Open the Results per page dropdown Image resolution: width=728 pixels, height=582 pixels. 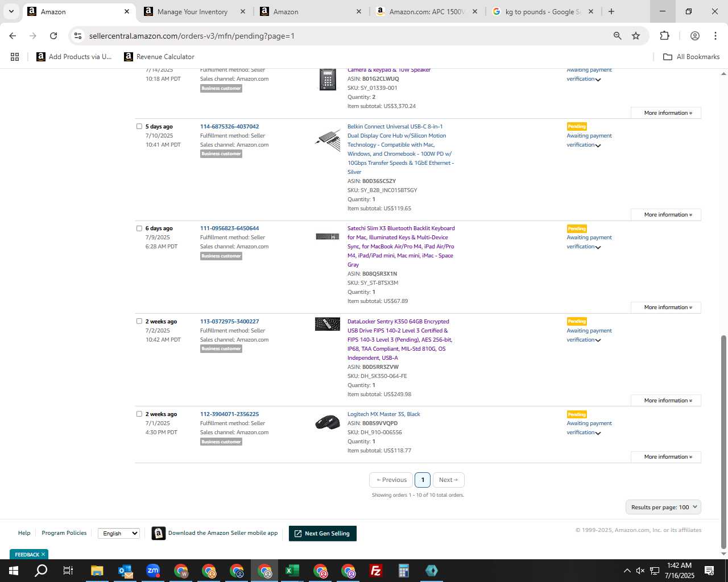[x=663, y=507]
